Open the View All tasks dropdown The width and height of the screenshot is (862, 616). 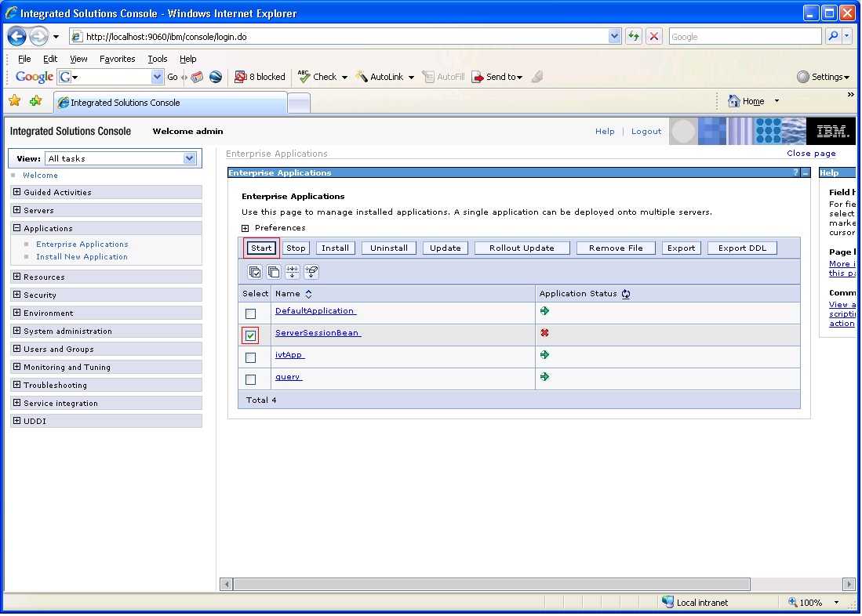pos(189,159)
